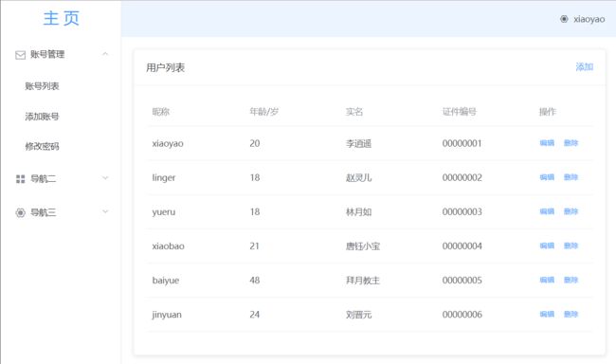Click the age value 48

255,280
